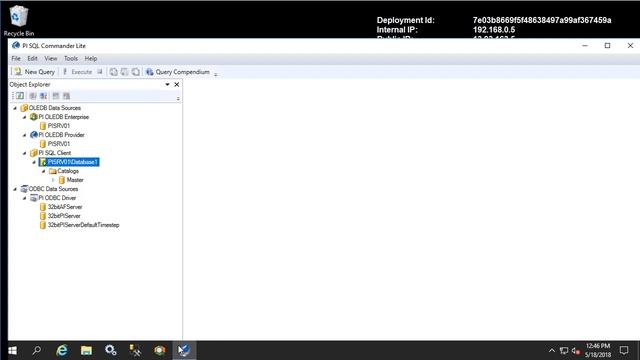Select PISRV01 under PI OLEDB Enterprise
The height and width of the screenshot is (360, 640).
(59, 126)
